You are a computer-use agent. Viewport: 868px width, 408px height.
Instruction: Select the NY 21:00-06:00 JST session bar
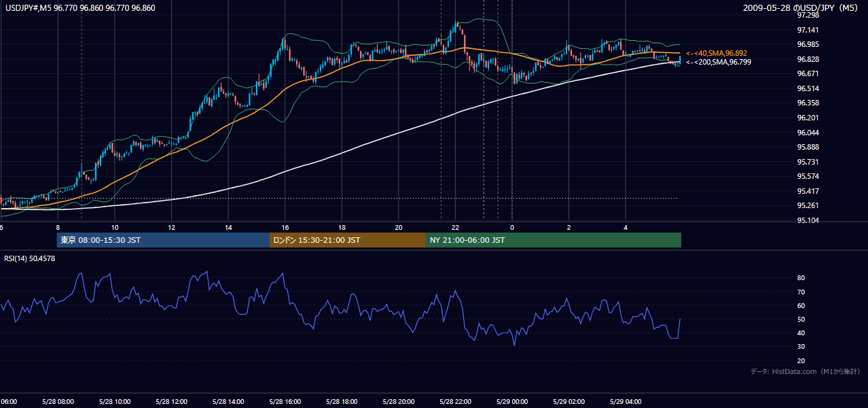554,240
